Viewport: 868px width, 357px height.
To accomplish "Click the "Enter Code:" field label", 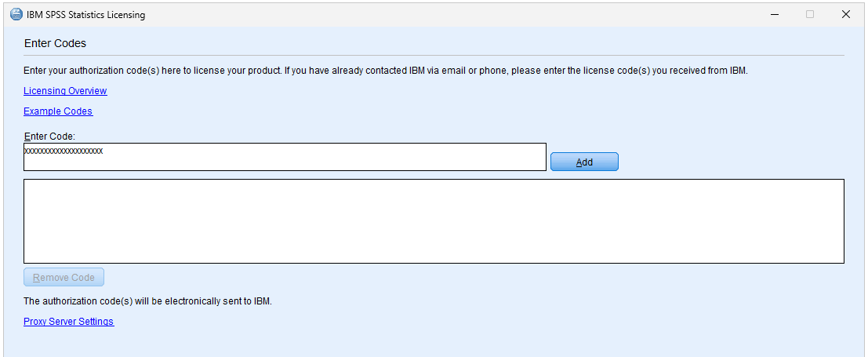I will (49, 137).
